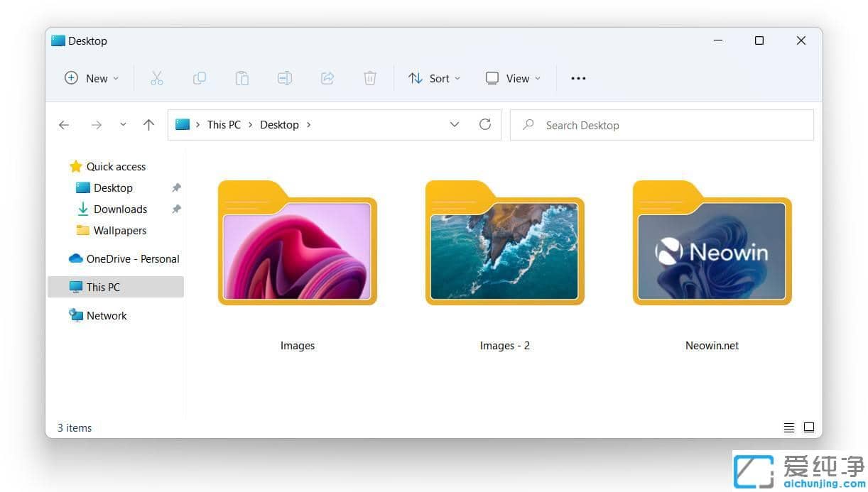Expand recent locations chevron beside forward arrow
868x492 pixels.
click(123, 125)
